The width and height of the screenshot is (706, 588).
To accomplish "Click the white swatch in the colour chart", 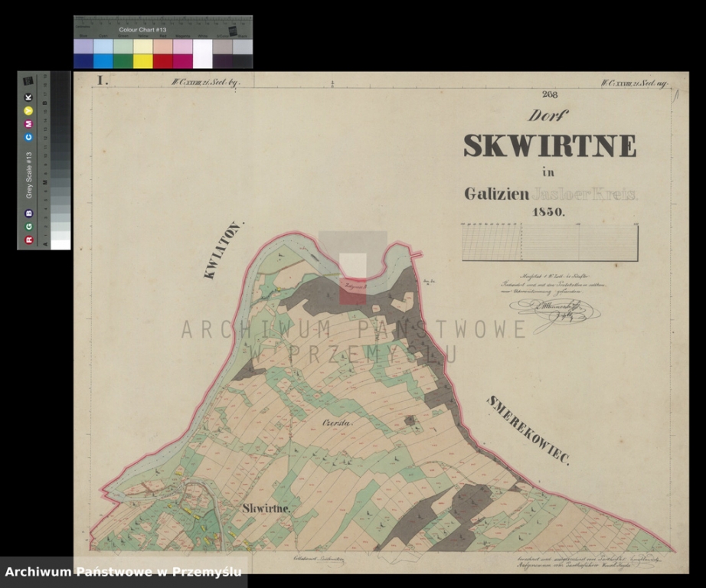I will 203,54.
